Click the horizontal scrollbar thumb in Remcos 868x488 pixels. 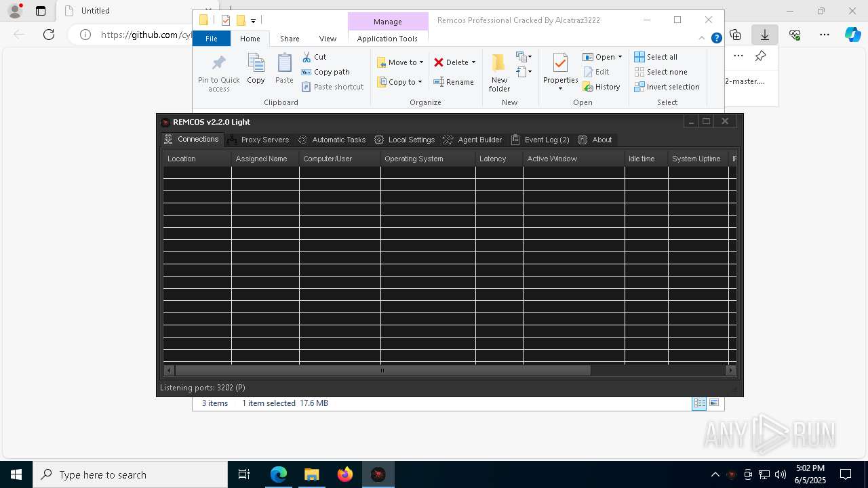382,370
